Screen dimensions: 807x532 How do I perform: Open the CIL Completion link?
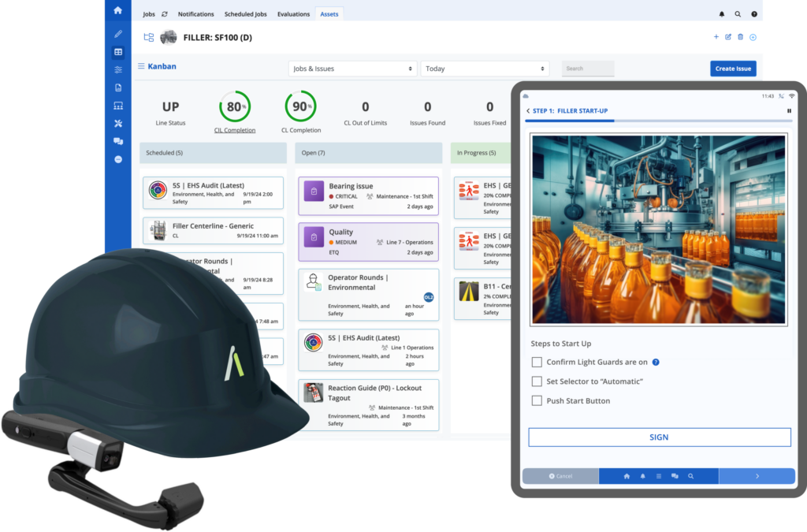pos(235,130)
